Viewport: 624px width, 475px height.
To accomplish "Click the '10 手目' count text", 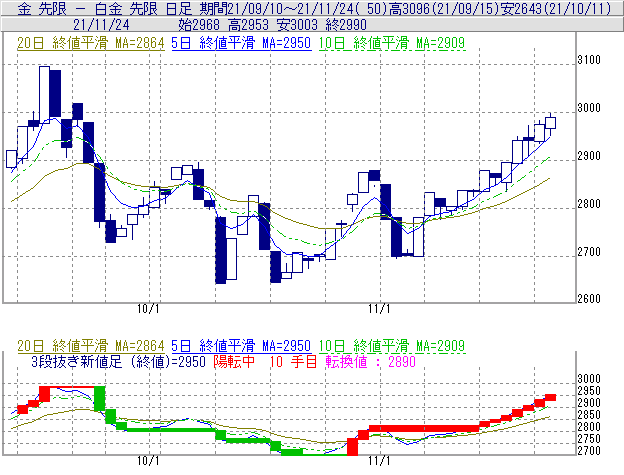I will pyautogui.click(x=293, y=362).
